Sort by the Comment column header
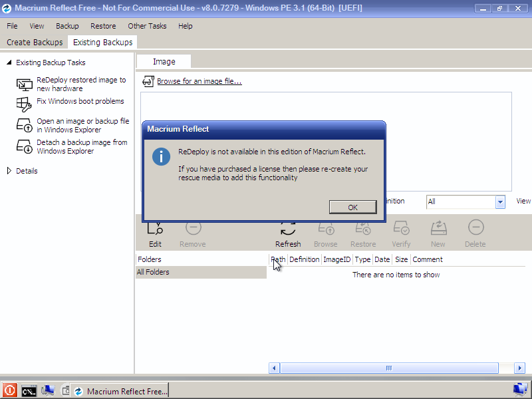The width and height of the screenshot is (532, 399). coord(428,259)
